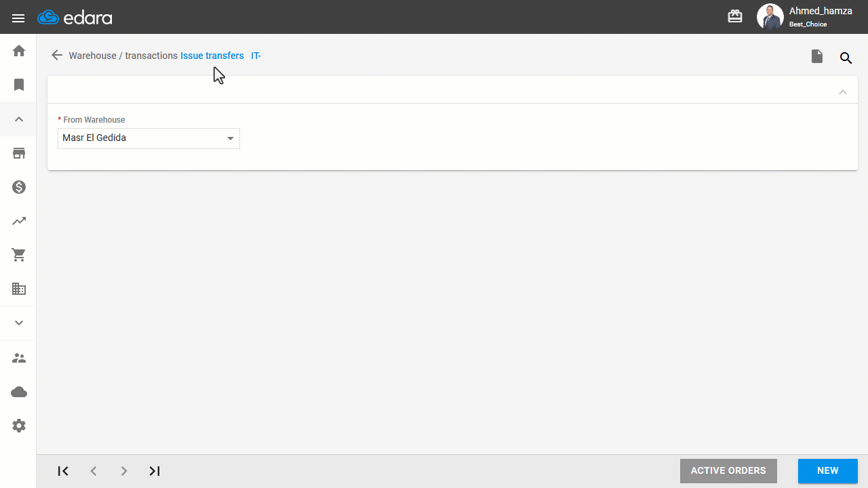Image resolution: width=868 pixels, height=488 pixels.
Task: Open the gift card icon in header
Action: click(735, 16)
